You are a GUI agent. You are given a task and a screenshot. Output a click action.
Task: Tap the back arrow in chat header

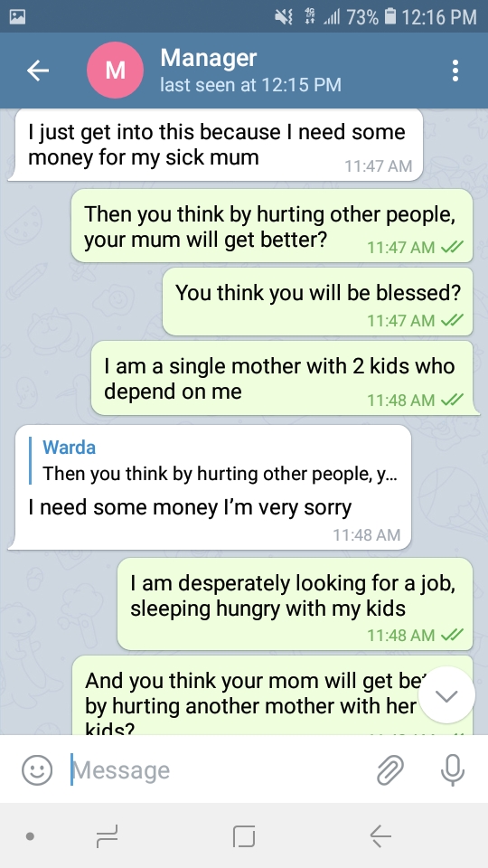point(38,71)
